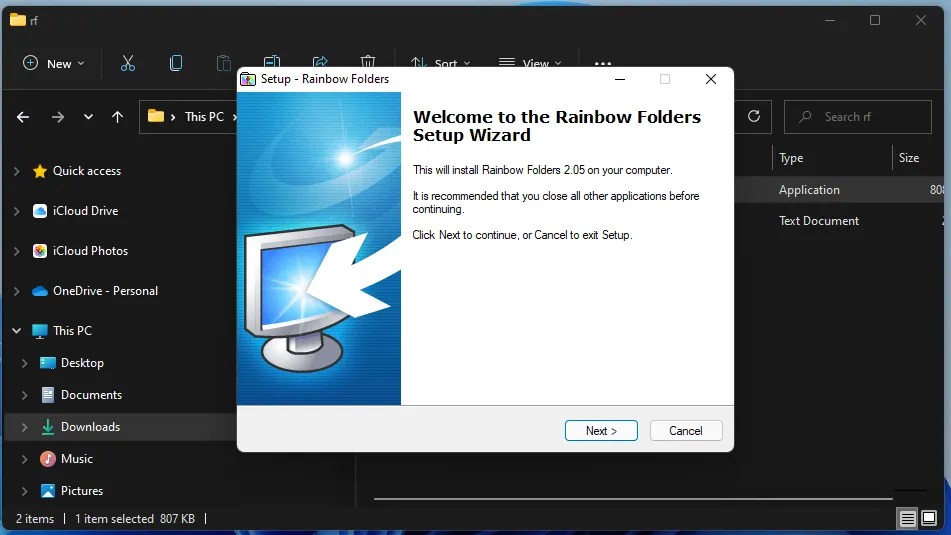
Task: Go forward with the right arrow
Action: [x=58, y=117]
